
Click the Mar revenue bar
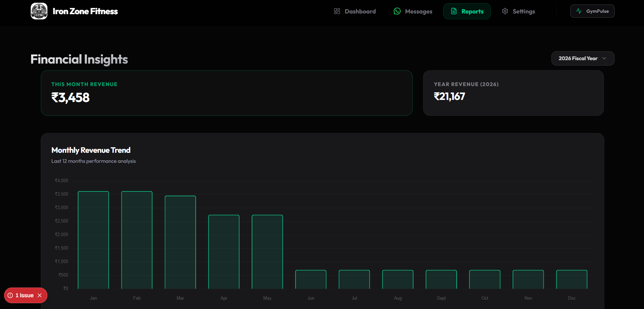(x=180, y=242)
